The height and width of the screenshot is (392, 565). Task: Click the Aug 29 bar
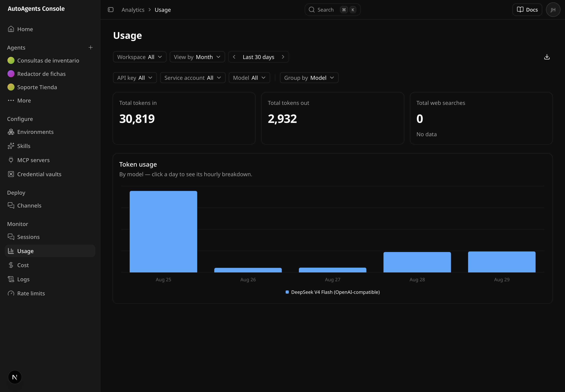pos(502,262)
